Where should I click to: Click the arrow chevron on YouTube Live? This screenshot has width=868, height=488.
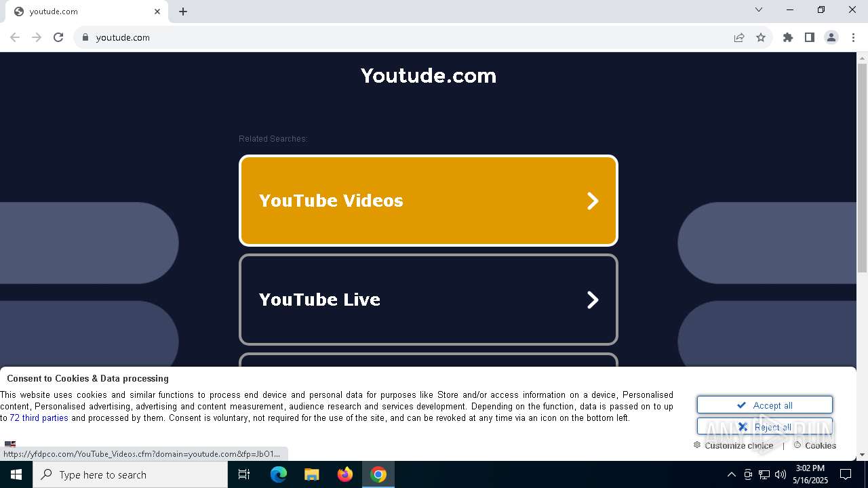[593, 300]
